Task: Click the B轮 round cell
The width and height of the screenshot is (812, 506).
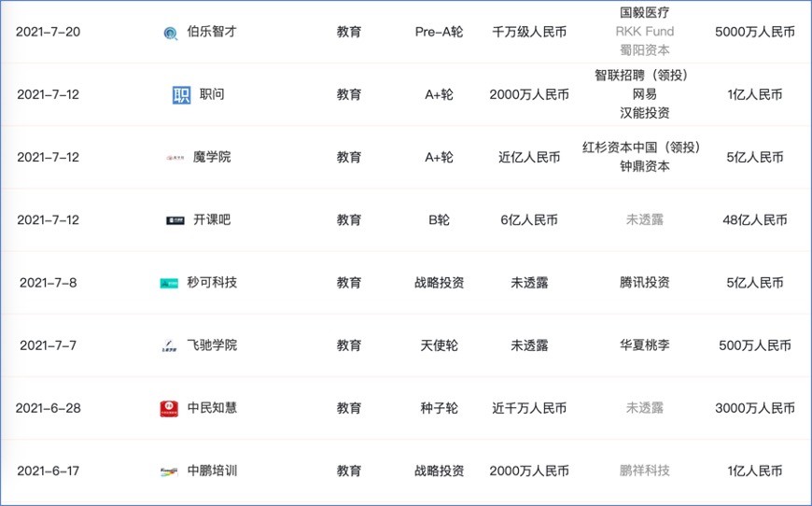Action: 440,220
